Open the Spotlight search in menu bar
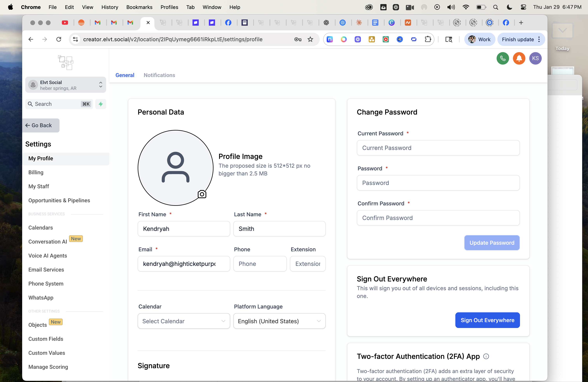The width and height of the screenshot is (588, 382). tap(495, 7)
